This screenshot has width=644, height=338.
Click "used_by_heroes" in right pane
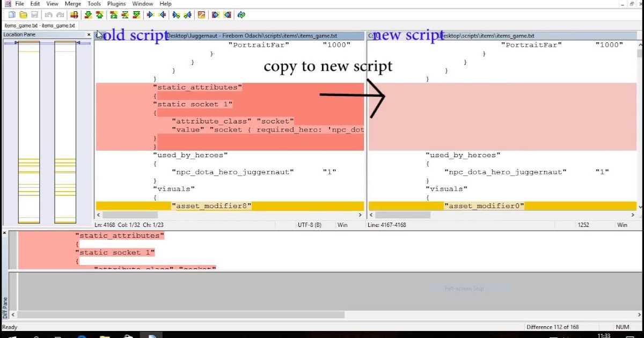(x=463, y=155)
